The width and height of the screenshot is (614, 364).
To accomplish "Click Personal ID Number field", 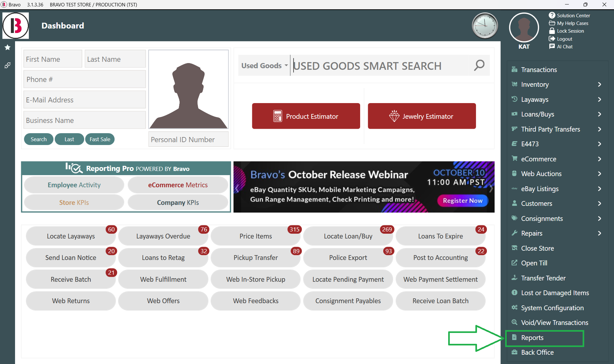I will pos(189,139).
